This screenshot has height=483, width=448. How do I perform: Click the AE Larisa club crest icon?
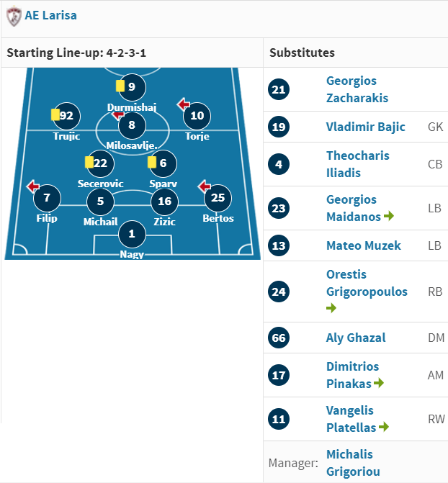pos(14,16)
